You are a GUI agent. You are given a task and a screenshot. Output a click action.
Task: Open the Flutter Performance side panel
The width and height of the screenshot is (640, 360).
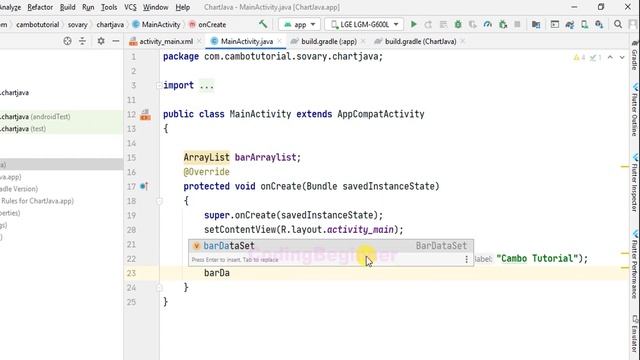635,264
